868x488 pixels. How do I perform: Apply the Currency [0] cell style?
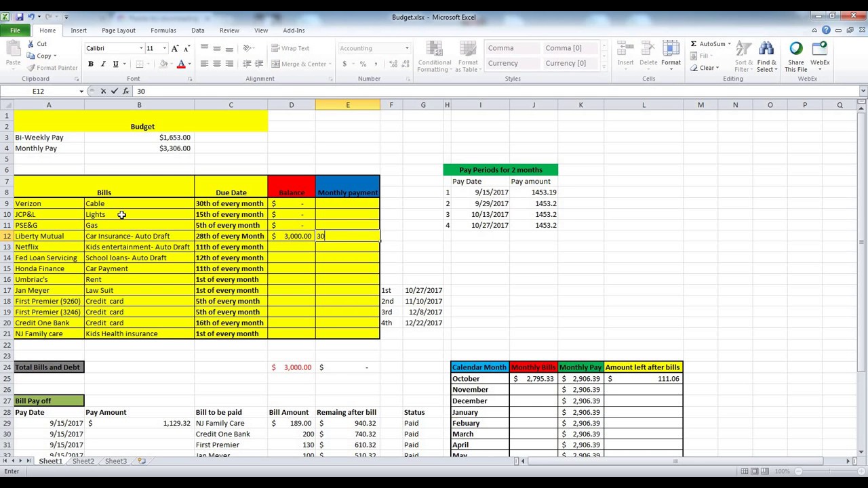(x=571, y=63)
